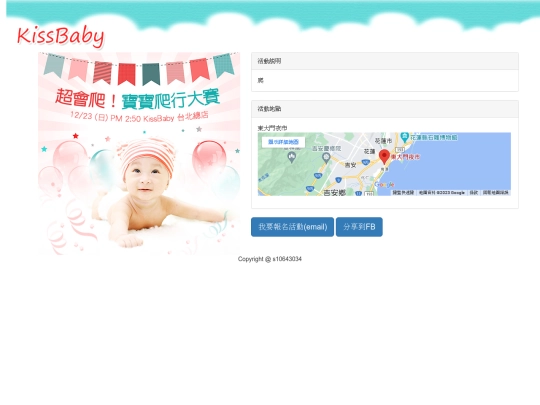The width and height of the screenshot is (540, 405).
Task: Click the KissBaby logo
Action: point(61,37)
